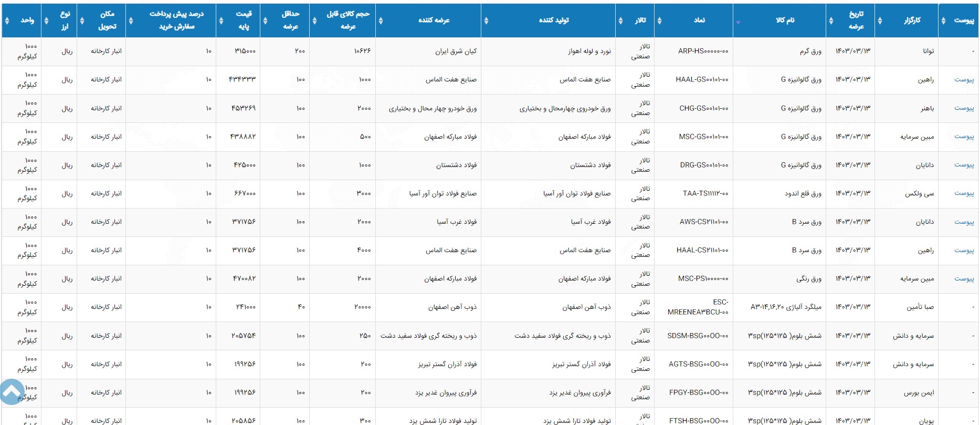Sort by the نماد column arrows
The width and height of the screenshot is (980, 425).
[659, 20]
